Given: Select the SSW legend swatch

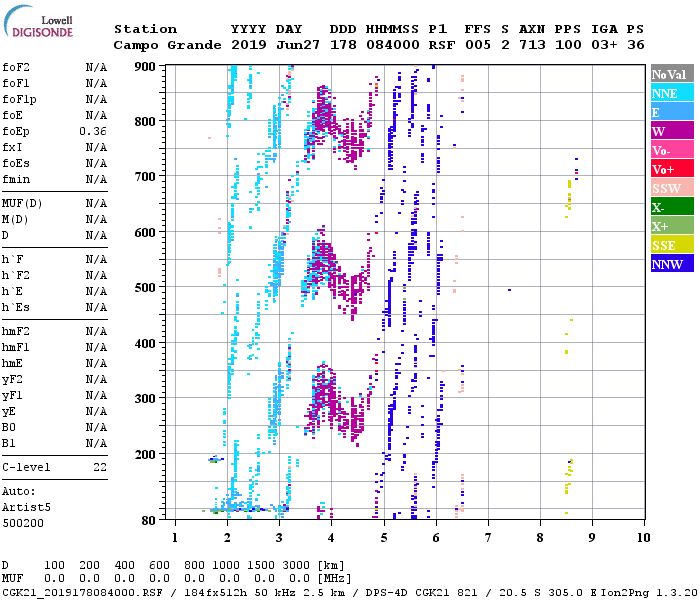Looking at the screenshot, I should (672, 188).
